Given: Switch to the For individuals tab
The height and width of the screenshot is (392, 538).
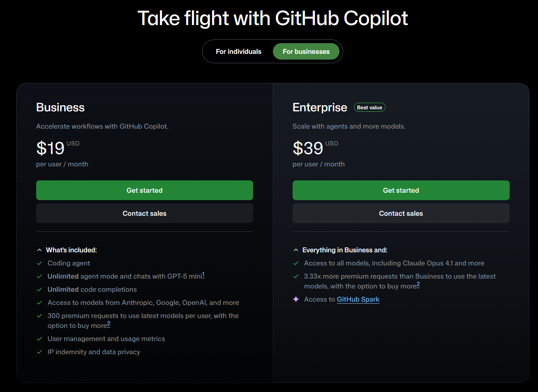Looking at the screenshot, I should (238, 51).
